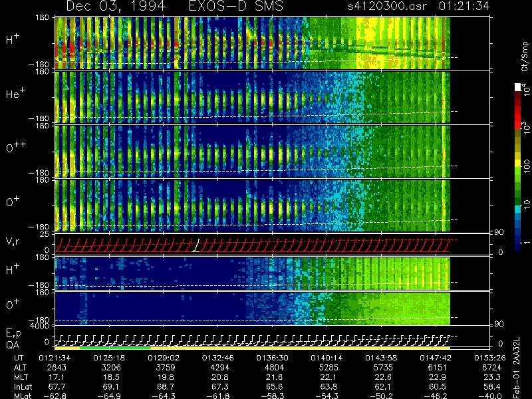532x399 pixels.
Task: Click altitude value '4294'
Action: coord(220,368)
